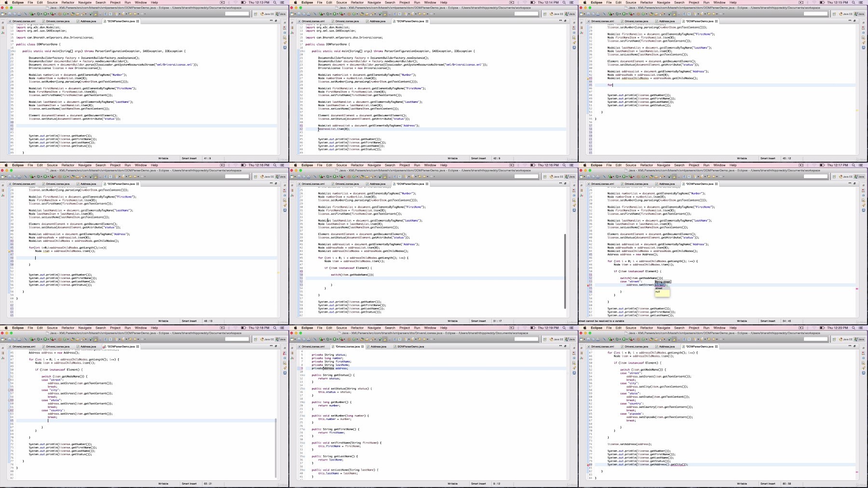
Task: Click AirPlay display icon in 12:14 PM menu bar
Action: point(512,2)
